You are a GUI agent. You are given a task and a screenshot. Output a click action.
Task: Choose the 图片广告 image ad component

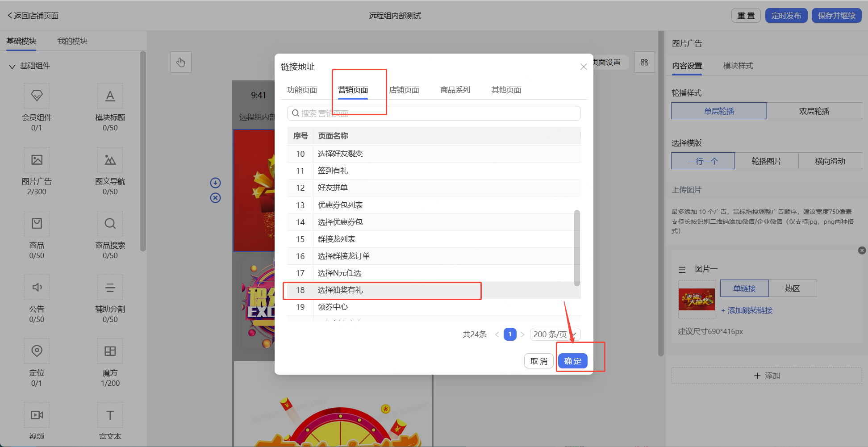click(37, 159)
